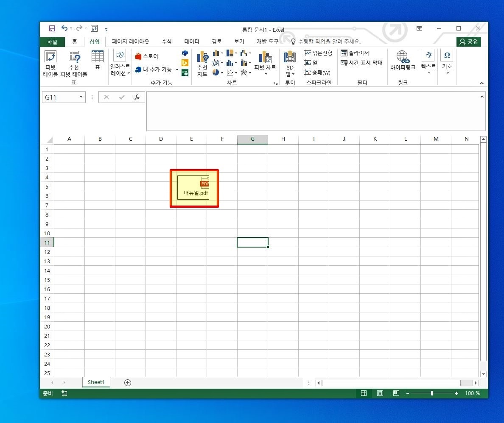Screen dimensions: 504x423
Task: Switch to the Home (홈) tab
Action: (x=75, y=42)
